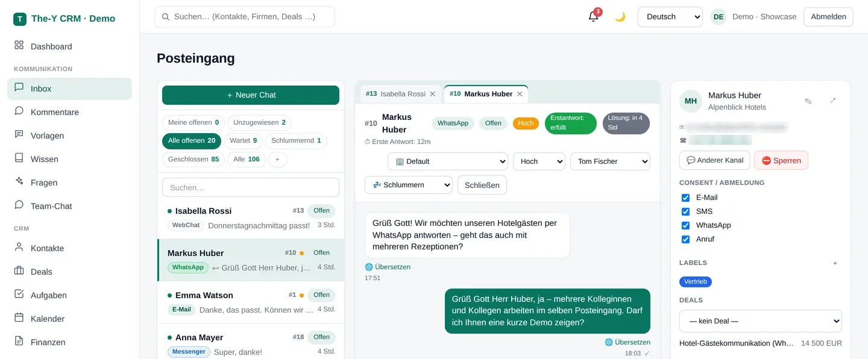Close the Markus Huber chat tab
Image resolution: width=868 pixels, height=359 pixels.
[x=520, y=94]
